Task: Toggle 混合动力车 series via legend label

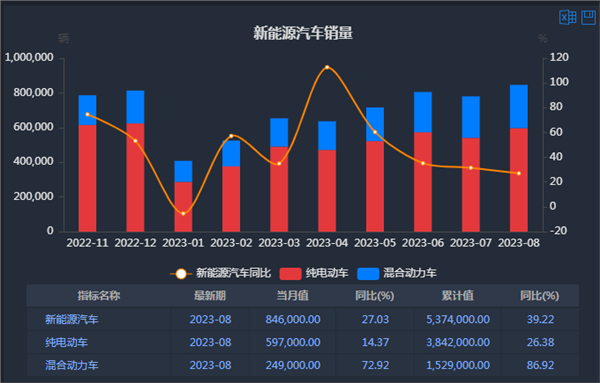Action: click(410, 273)
